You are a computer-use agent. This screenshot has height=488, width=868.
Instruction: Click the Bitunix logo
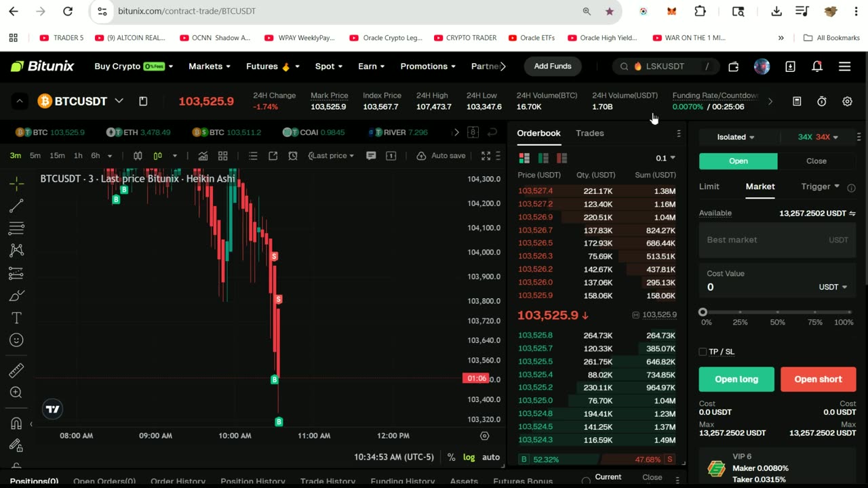[42, 66]
